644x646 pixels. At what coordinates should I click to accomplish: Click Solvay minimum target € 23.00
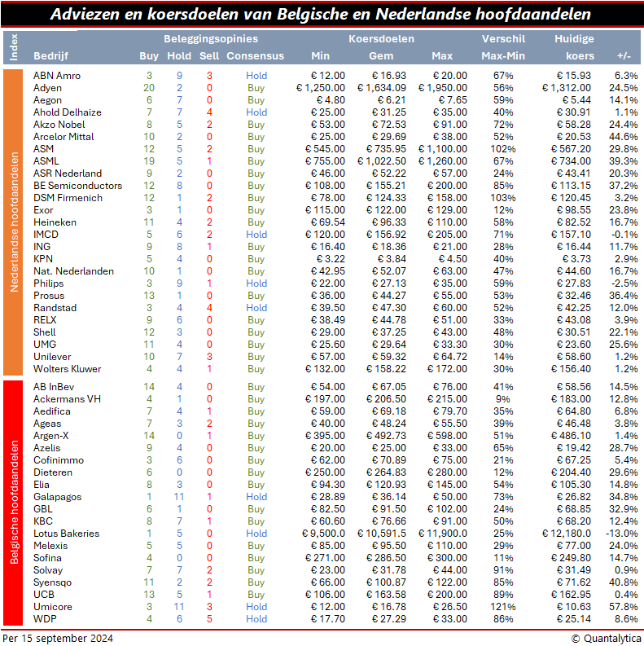coord(328,570)
